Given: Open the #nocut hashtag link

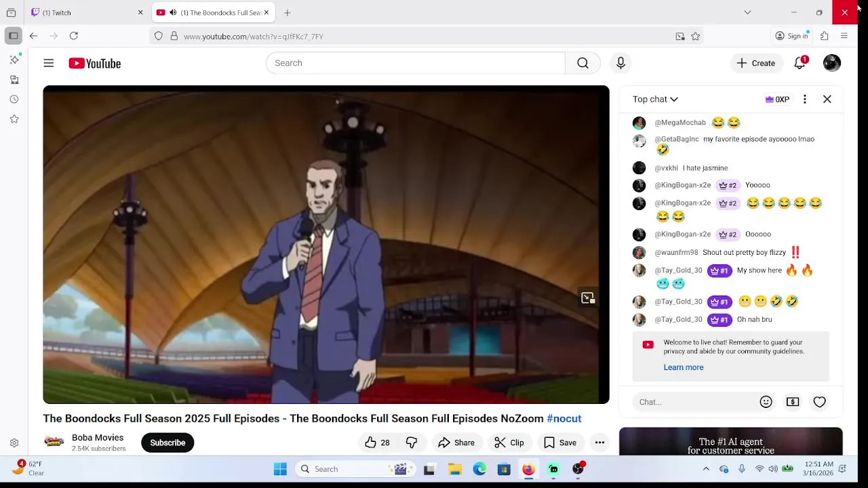Looking at the screenshot, I should (x=564, y=419).
